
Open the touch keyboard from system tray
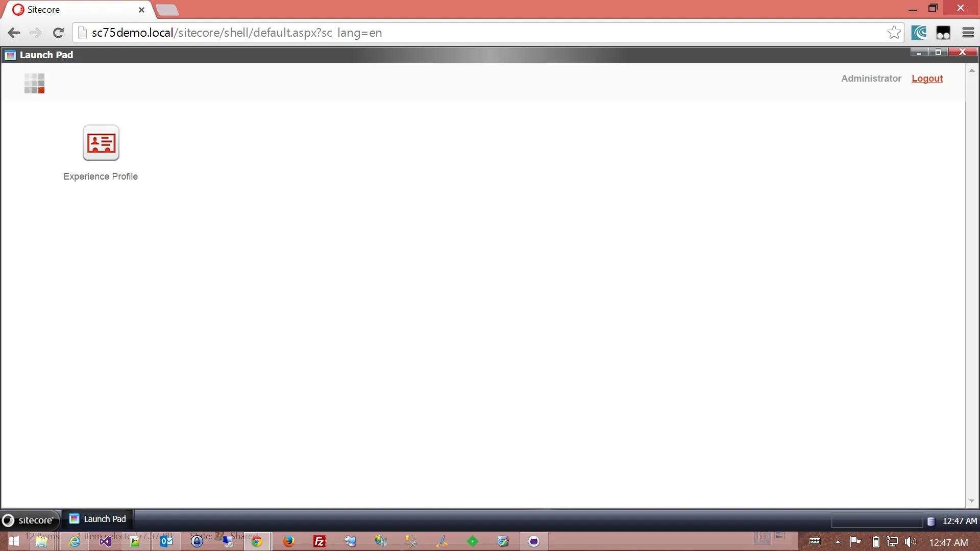[x=815, y=542]
